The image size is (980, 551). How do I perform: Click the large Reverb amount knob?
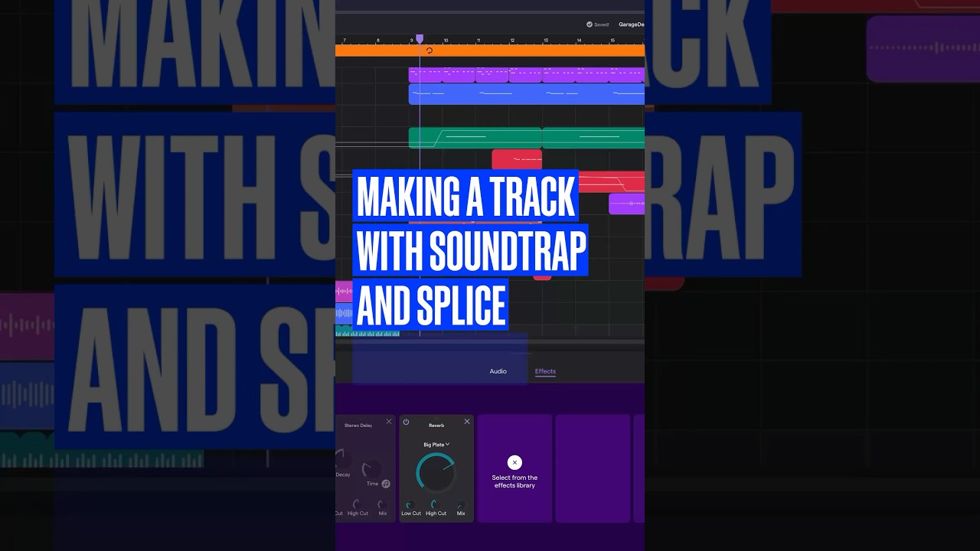(436, 471)
